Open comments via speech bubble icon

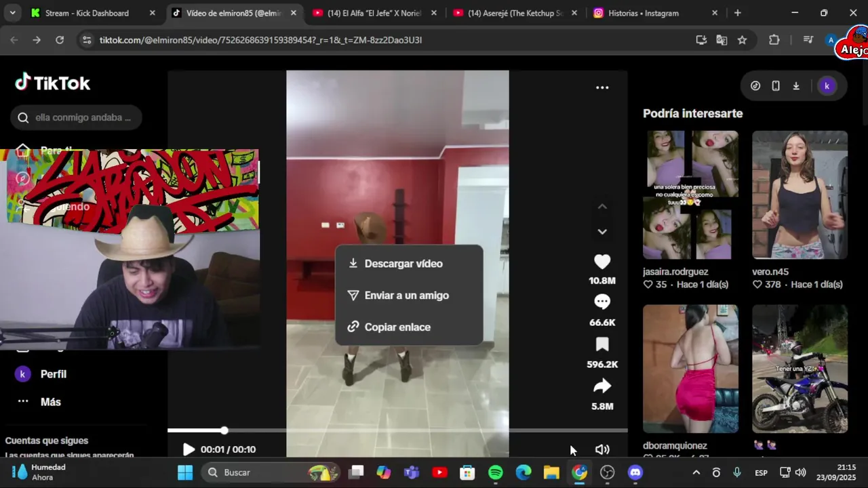tap(602, 302)
